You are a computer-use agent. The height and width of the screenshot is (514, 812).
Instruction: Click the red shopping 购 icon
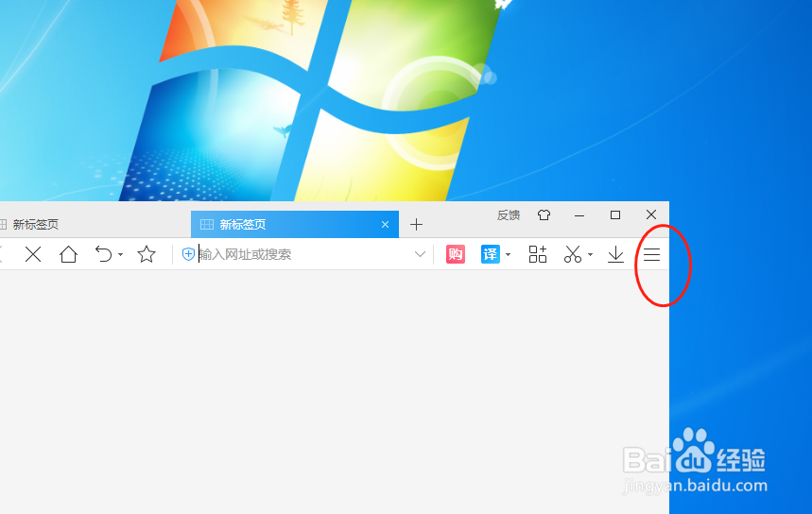[456, 254]
